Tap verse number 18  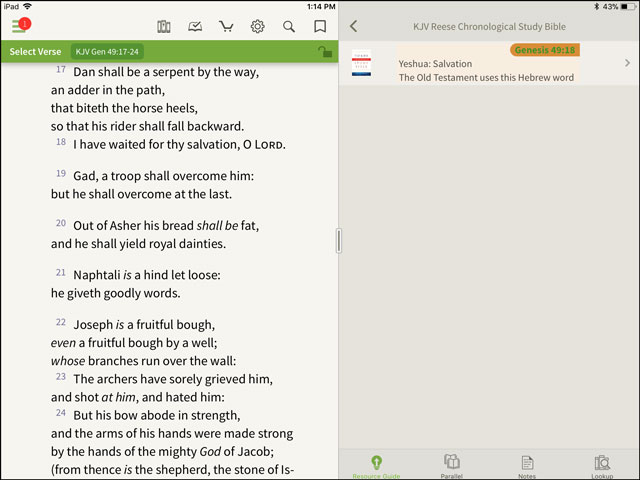coord(61,142)
